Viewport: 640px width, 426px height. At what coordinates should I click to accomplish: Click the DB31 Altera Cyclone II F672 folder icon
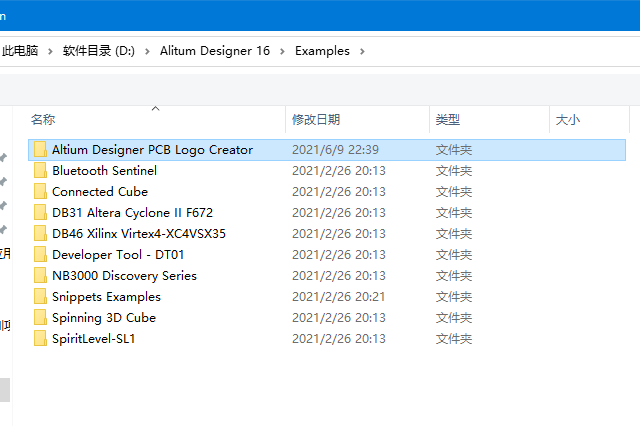click(40, 213)
